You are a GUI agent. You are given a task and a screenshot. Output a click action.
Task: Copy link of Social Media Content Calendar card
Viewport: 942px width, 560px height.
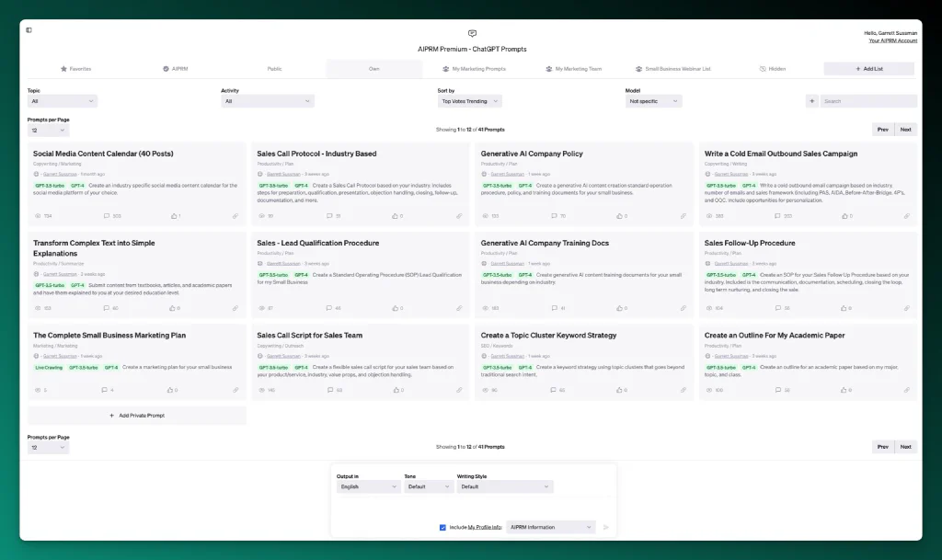[x=235, y=216]
